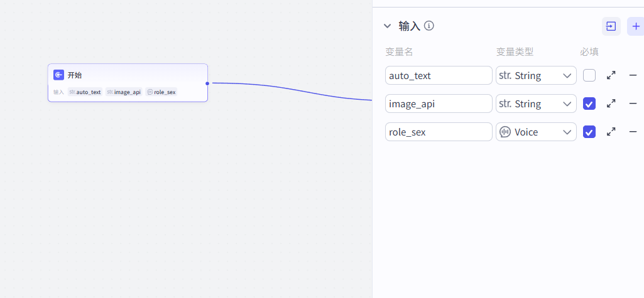The image size is (644, 298).
Task: Click the auto_text variable name field
Action: click(438, 75)
